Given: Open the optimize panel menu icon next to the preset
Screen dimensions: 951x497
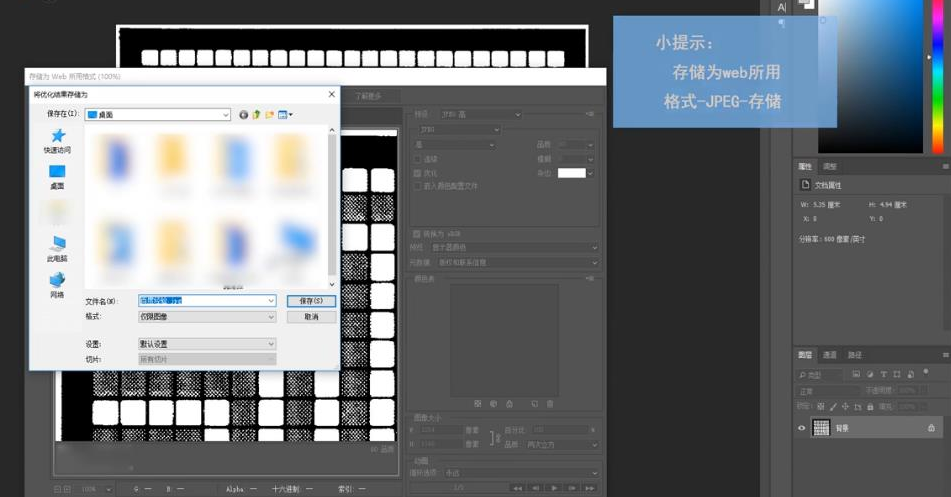Looking at the screenshot, I should coord(590,114).
